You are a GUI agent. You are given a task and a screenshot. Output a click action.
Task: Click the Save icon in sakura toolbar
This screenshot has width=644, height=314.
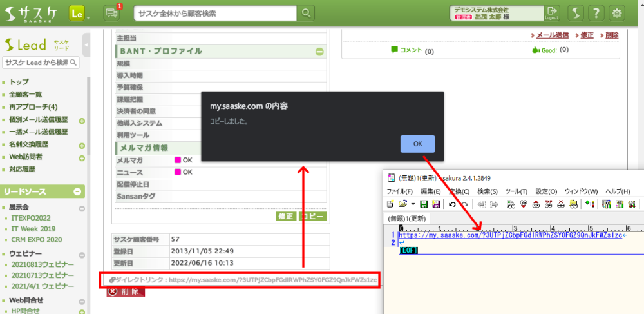[424, 204]
